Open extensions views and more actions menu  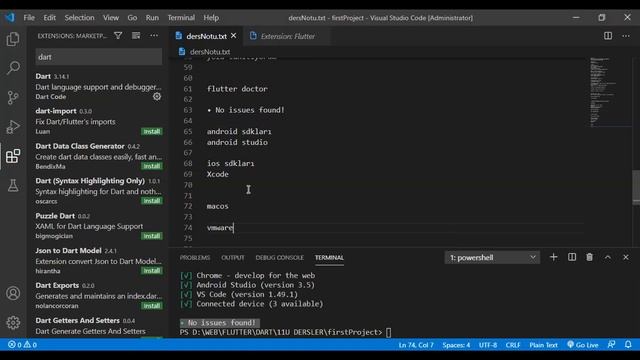point(154,36)
